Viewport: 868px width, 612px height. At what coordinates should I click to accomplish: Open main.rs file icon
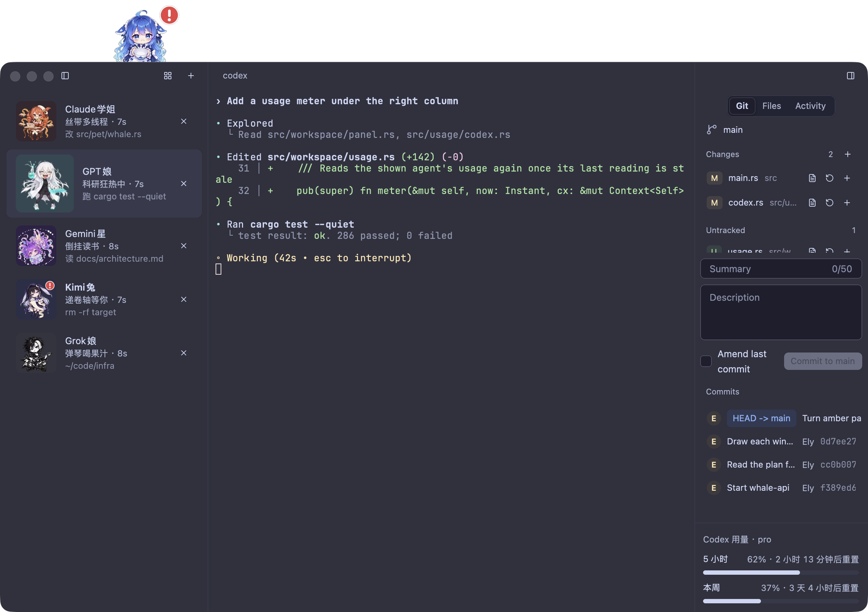tap(812, 178)
